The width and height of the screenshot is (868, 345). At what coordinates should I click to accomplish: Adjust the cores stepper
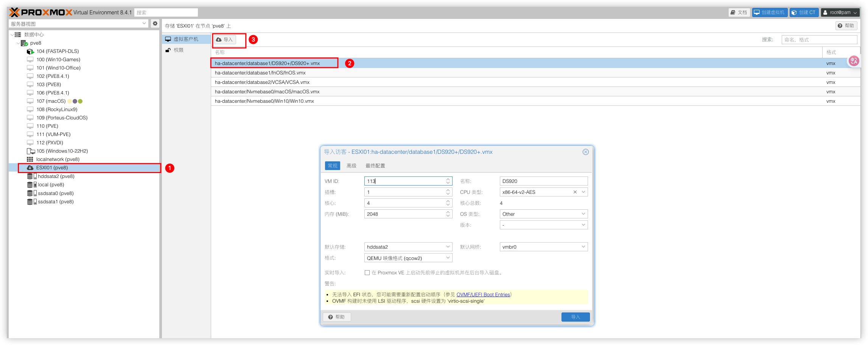tap(448, 203)
